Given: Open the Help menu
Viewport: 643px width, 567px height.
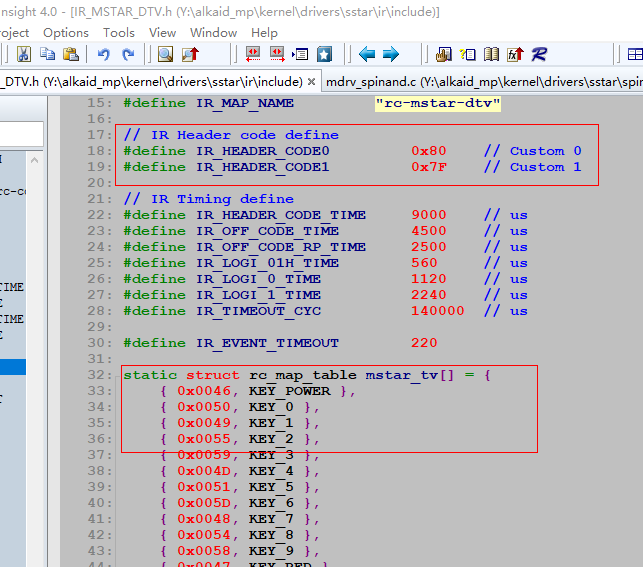Looking at the screenshot, I should click(264, 32).
